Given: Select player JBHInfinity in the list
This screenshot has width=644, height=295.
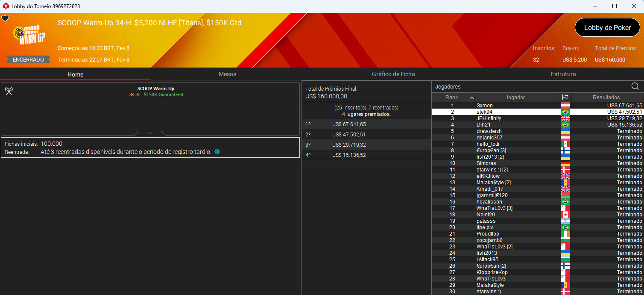Looking at the screenshot, I should click(489, 118).
